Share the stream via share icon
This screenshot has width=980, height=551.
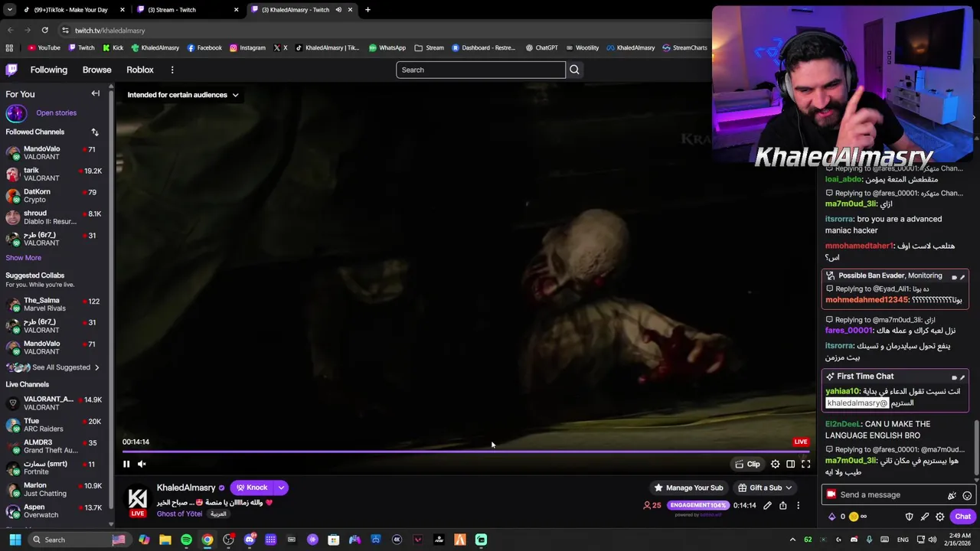click(x=782, y=505)
